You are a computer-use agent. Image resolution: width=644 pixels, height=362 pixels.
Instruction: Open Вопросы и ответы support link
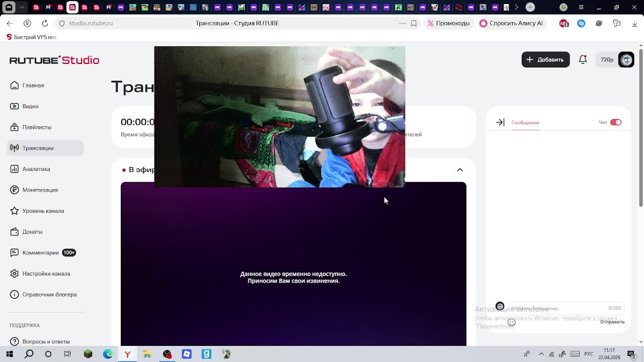click(x=46, y=341)
